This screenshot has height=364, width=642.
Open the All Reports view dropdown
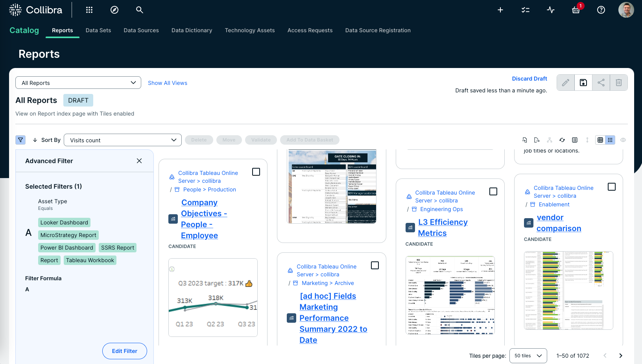pyautogui.click(x=78, y=83)
